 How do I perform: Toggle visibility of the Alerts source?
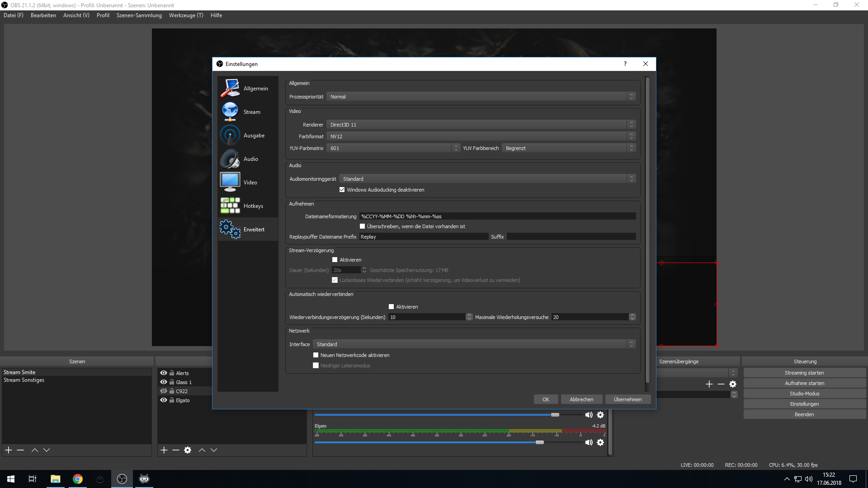coord(164,373)
